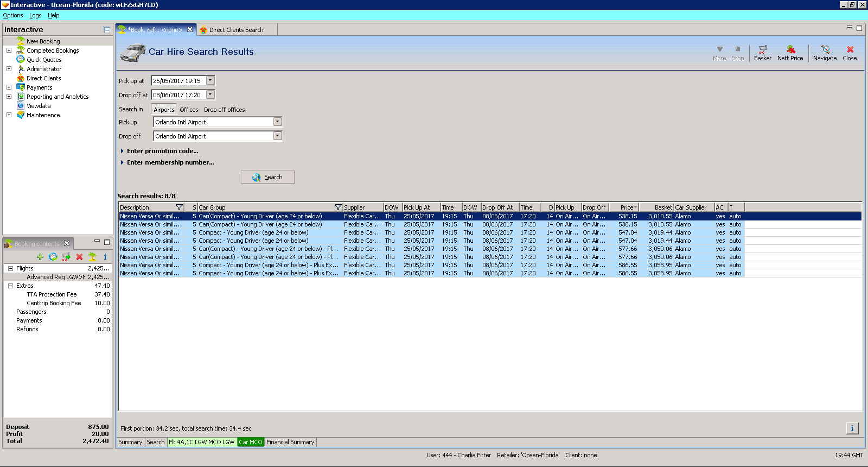Click the cart with green arrow icon

click(x=66, y=257)
